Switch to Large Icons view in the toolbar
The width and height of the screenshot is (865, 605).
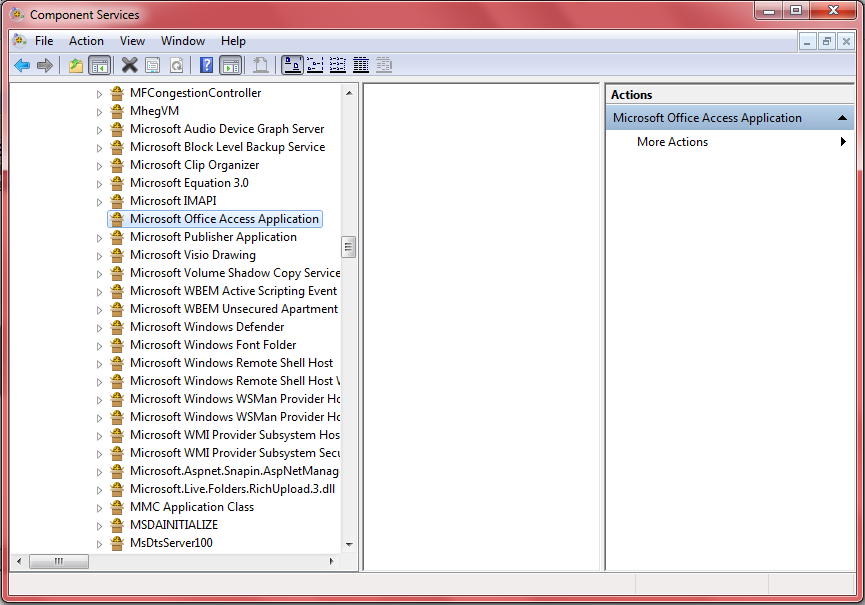coord(292,66)
